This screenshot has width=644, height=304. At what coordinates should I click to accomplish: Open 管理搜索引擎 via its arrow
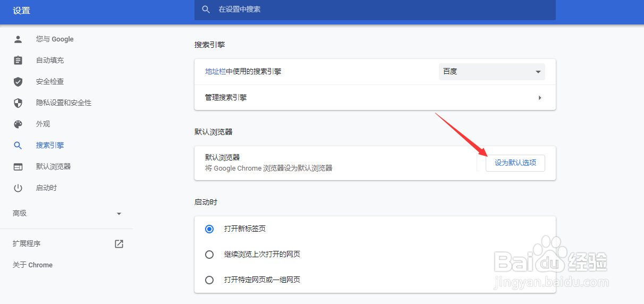(540, 98)
